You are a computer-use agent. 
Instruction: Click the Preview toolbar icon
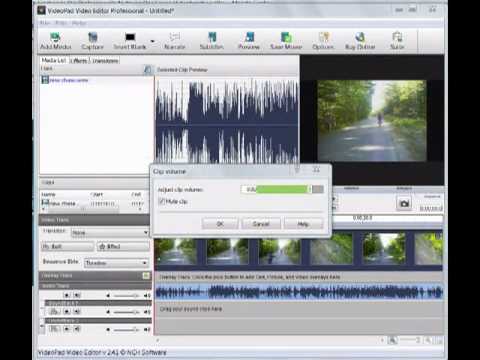pos(249,41)
